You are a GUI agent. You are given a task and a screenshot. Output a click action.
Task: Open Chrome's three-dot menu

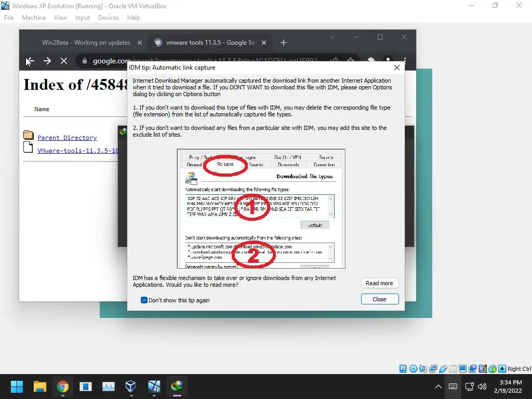(405, 60)
